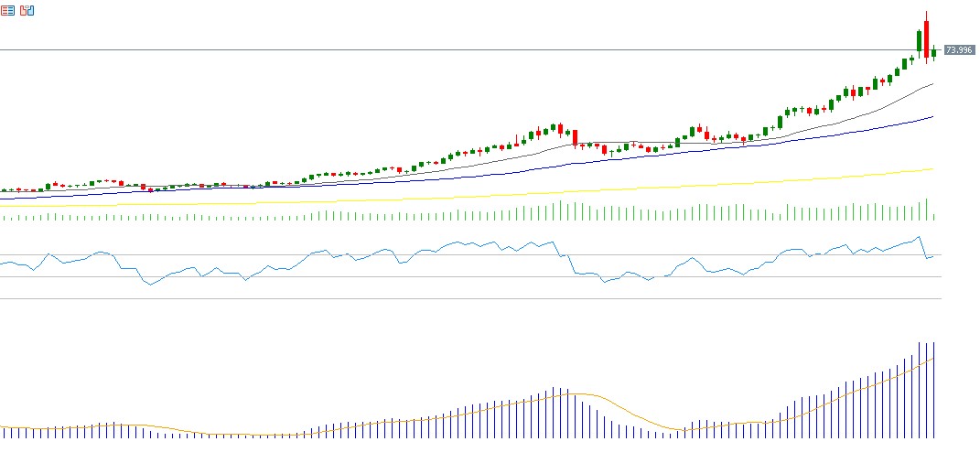Click the large red candle in mid-chart pullback

coord(576,137)
